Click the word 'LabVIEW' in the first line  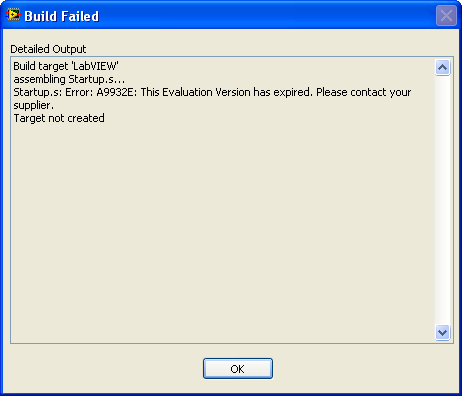(x=95, y=66)
